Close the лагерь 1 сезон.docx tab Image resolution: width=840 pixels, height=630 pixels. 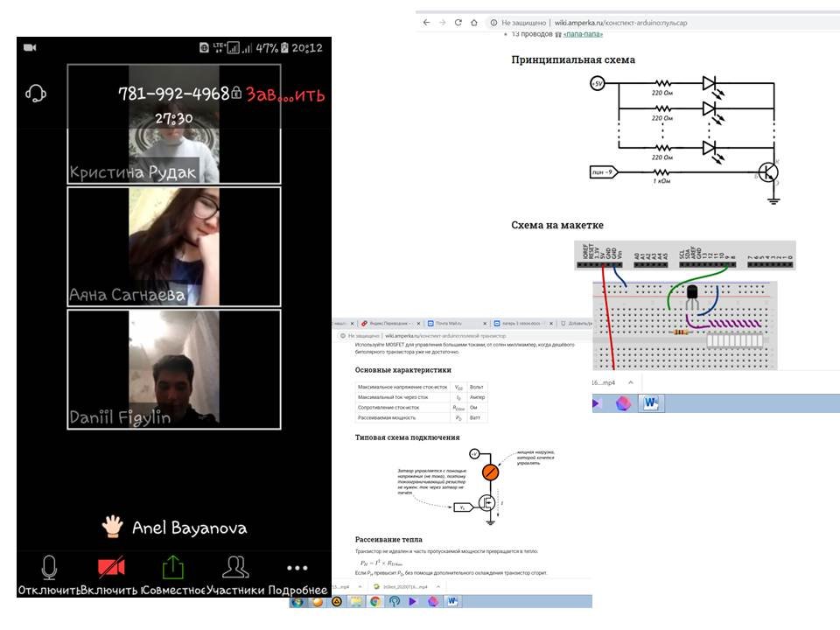pyautogui.click(x=550, y=324)
